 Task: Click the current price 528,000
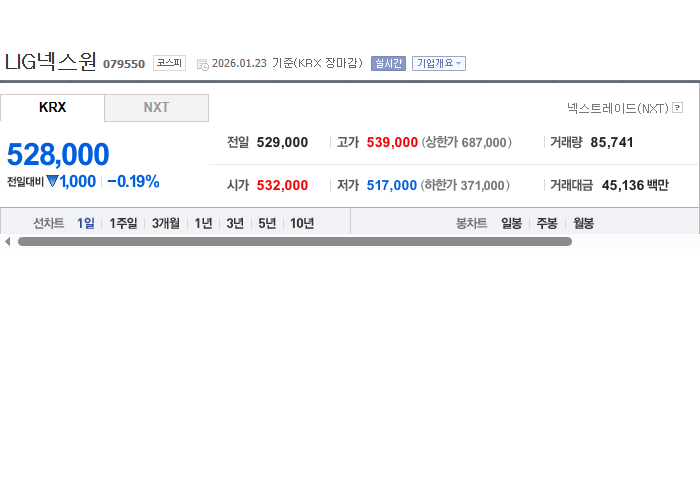coord(58,154)
